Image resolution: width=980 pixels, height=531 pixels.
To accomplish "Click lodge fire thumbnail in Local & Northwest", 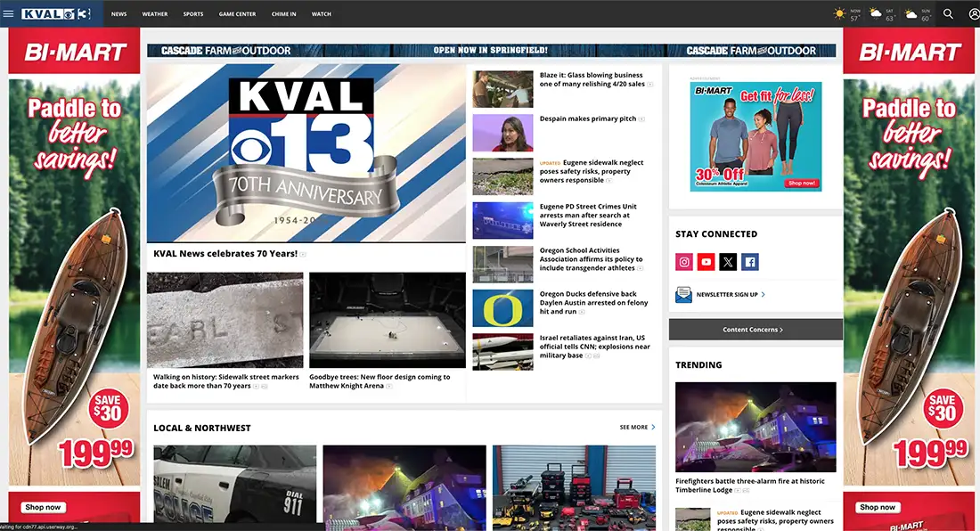I will tap(404, 488).
